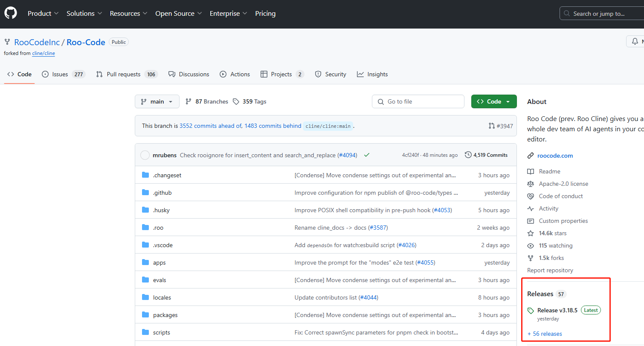
Task: Click the green commit status checkmark
Action: pos(367,155)
